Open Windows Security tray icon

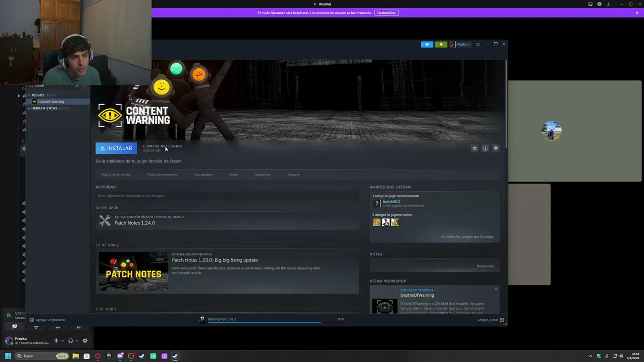click(600, 356)
